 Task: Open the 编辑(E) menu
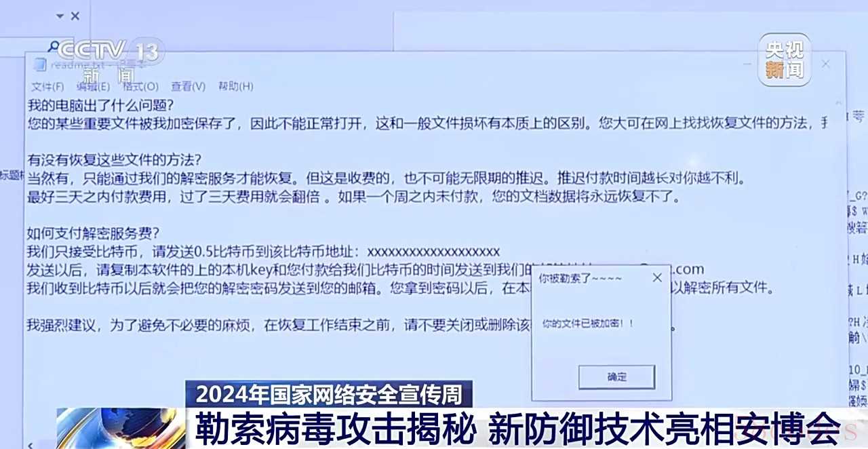coord(93,86)
